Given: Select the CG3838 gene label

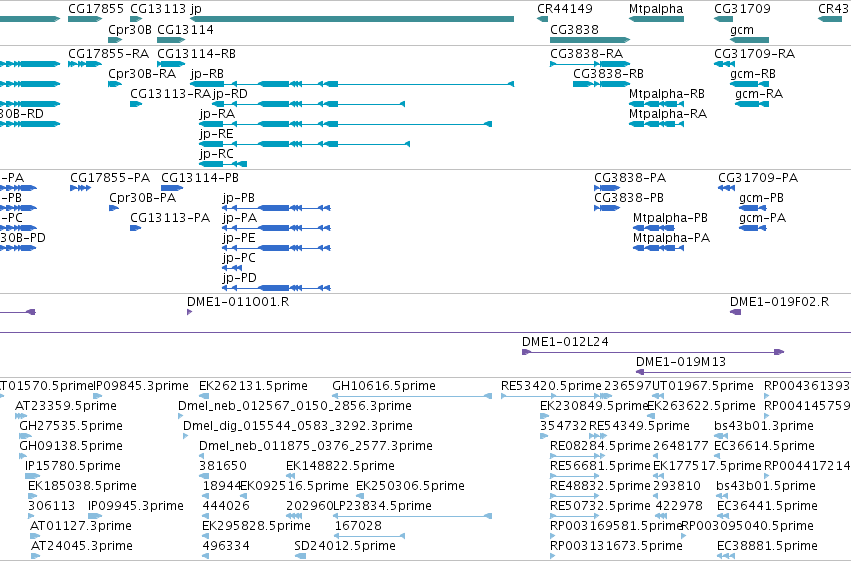Looking at the screenshot, I should (x=574, y=29).
